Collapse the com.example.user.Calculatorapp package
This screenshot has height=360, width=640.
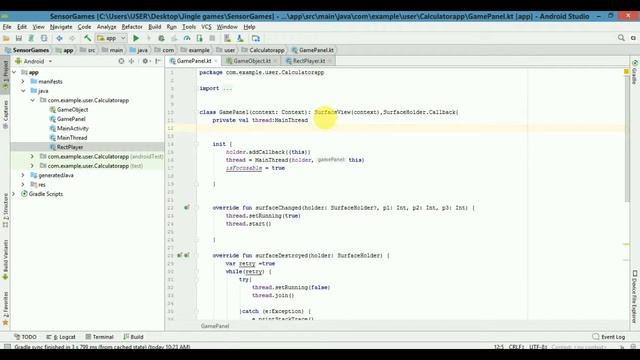(33, 100)
